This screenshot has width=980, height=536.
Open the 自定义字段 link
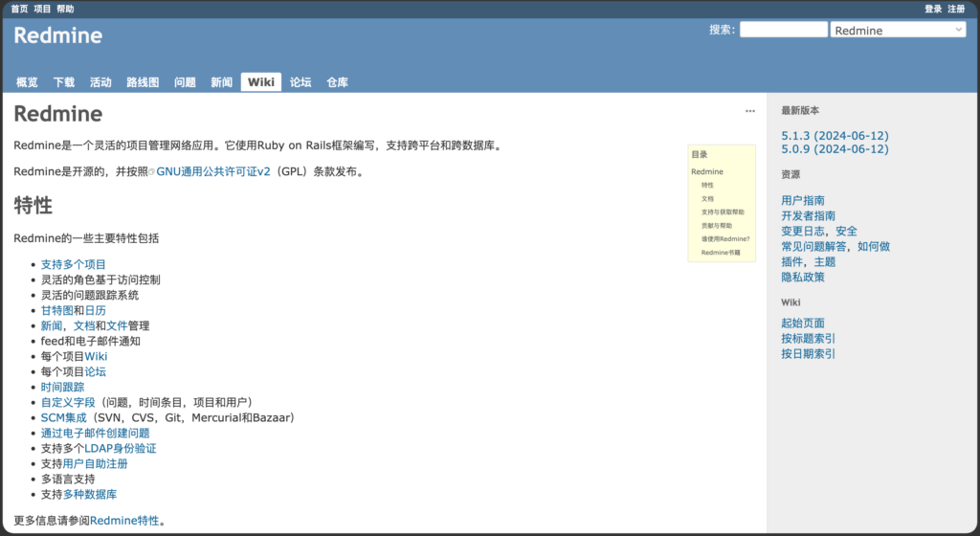coord(68,402)
